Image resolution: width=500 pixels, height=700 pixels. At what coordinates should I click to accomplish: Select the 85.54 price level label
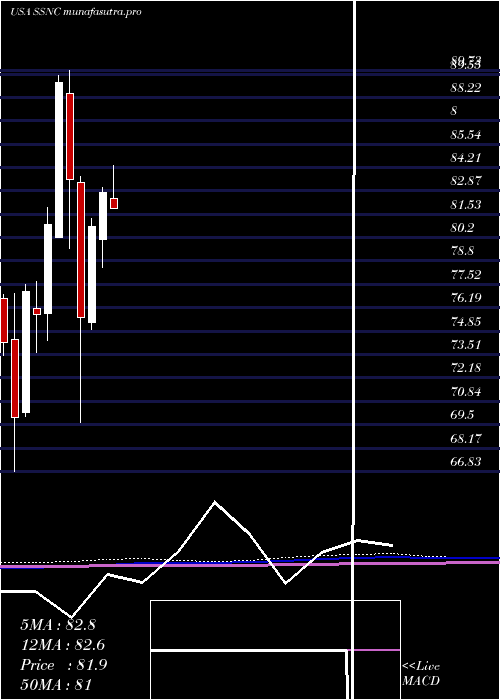[466, 134]
